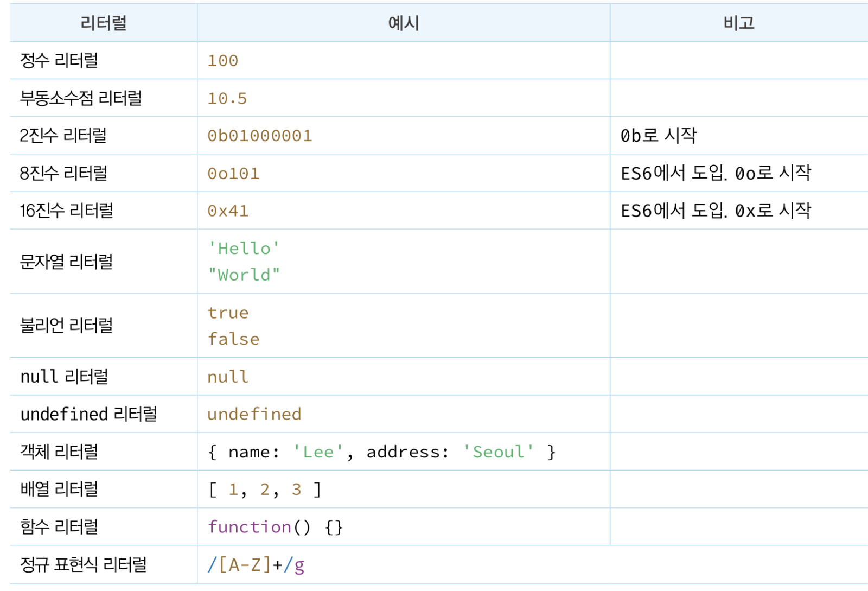Image resolution: width=868 pixels, height=591 pixels.
Task: Click the note '0b로 시작'
Action: point(658,136)
